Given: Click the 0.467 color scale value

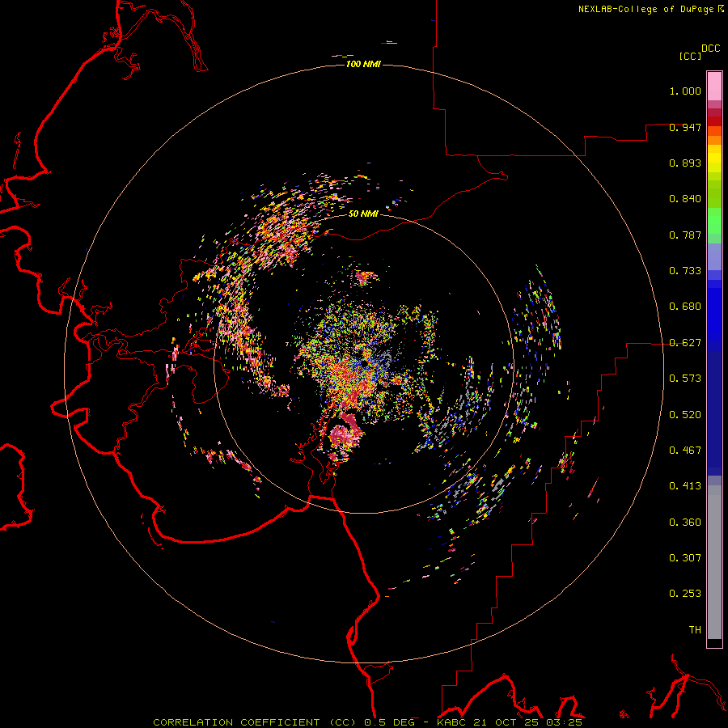Looking at the screenshot, I should pyautogui.click(x=685, y=451).
